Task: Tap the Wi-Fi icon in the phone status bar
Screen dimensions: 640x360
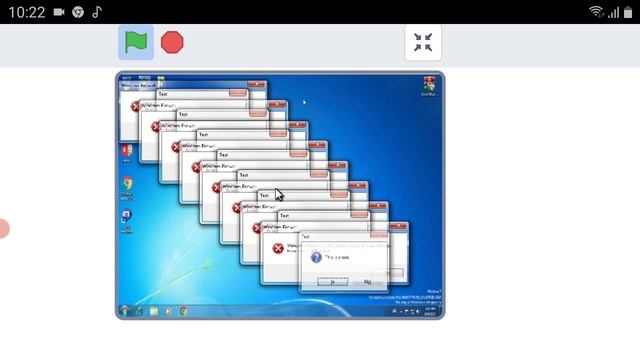Action: (596, 12)
